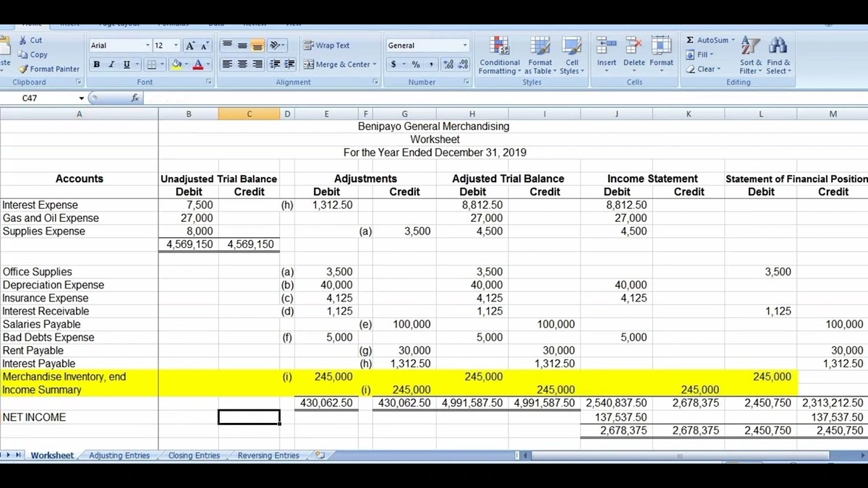Click the Delete cells icon
The width and height of the screenshot is (868, 488).
coord(634,48)
